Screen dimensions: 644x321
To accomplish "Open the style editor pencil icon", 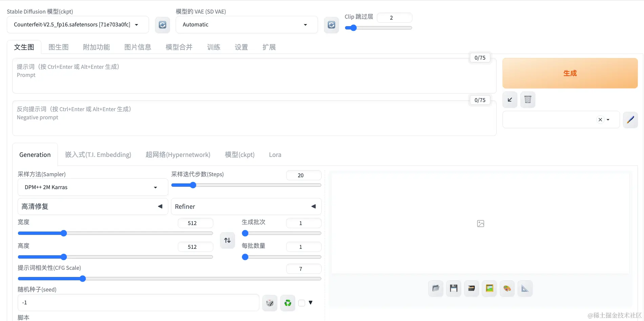I will coord(630,120).
